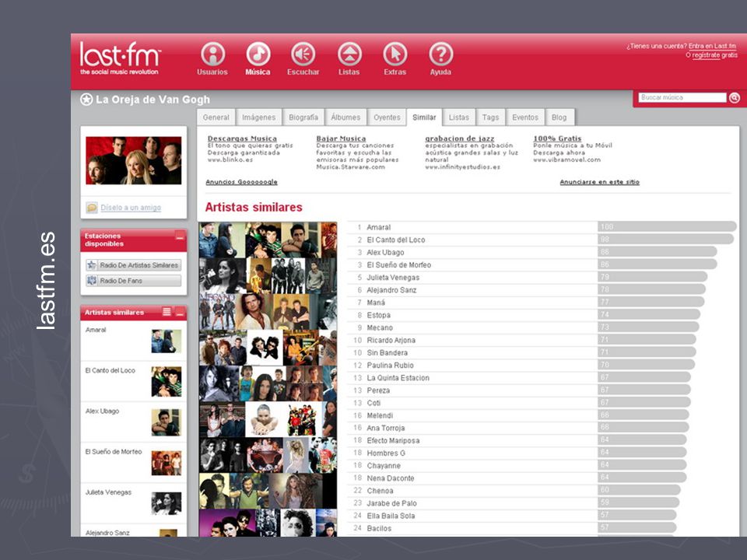Play Radio De Fans station

point(133,281)
